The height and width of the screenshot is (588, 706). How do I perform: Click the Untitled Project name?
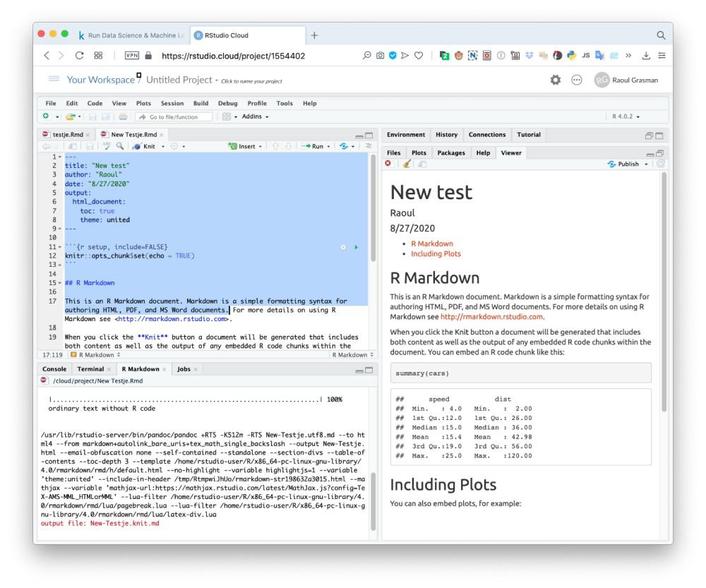click(179, 80)
